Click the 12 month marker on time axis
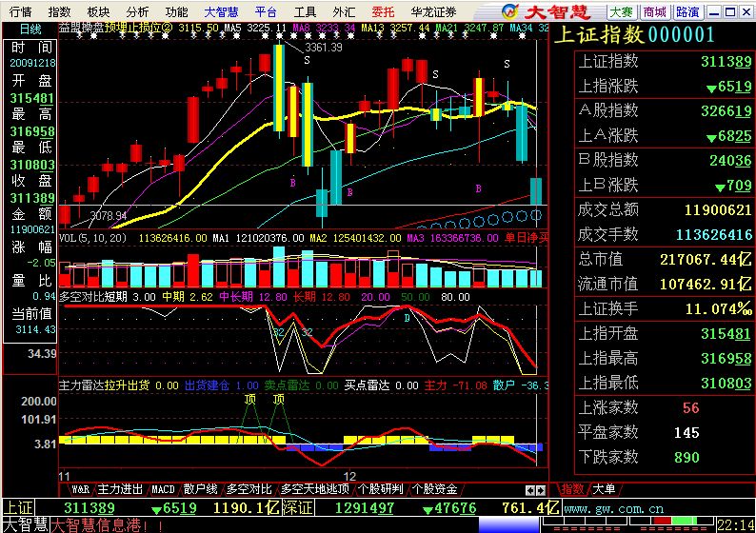 click(x=349, y=476)
